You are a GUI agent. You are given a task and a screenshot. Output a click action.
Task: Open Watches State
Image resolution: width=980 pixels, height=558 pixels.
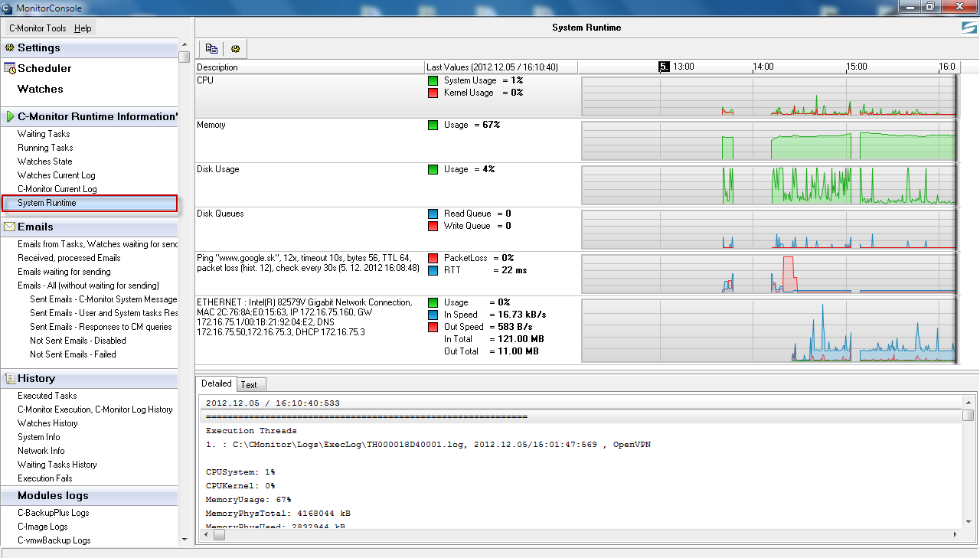(x=45, y=162)
